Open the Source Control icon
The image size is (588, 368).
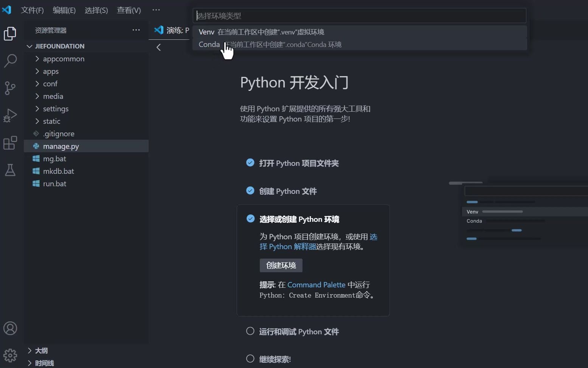[10, 88]
